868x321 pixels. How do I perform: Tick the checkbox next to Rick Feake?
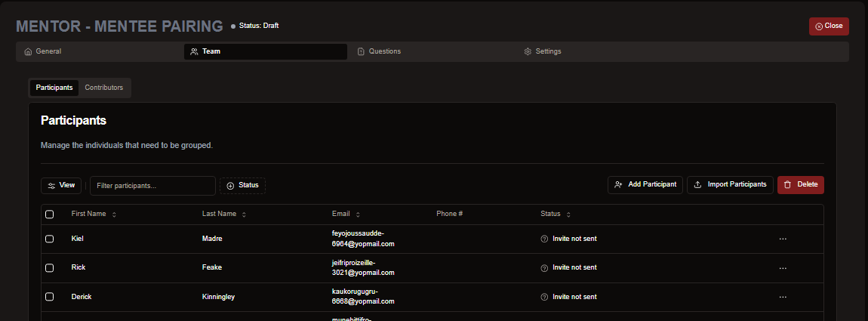[50, 267]
